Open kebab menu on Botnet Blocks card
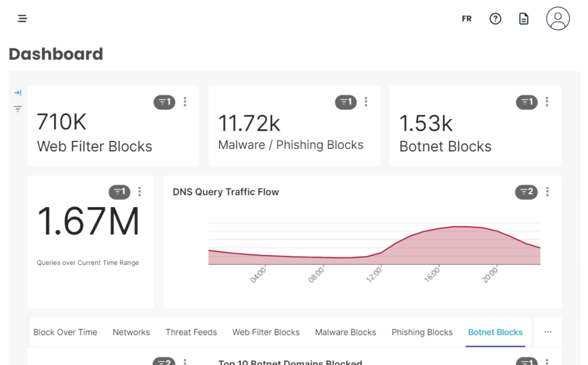The width and height of the screenshot is (588, 365). (547, 102)
